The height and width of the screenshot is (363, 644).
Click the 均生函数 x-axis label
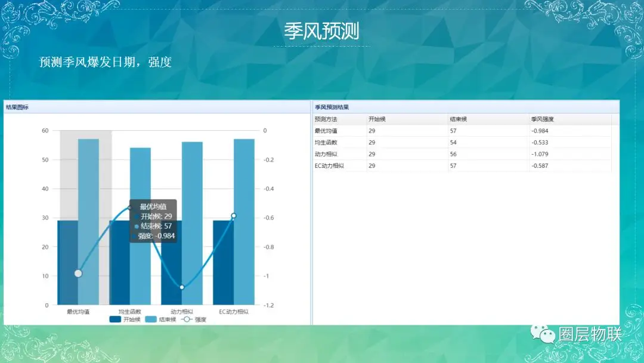(130, 312)
